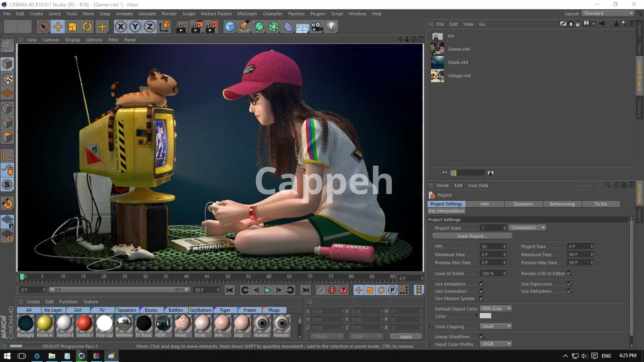Open the MoGraph menu
This screenshot has width=644, height=362.
(x=247, y=14)
